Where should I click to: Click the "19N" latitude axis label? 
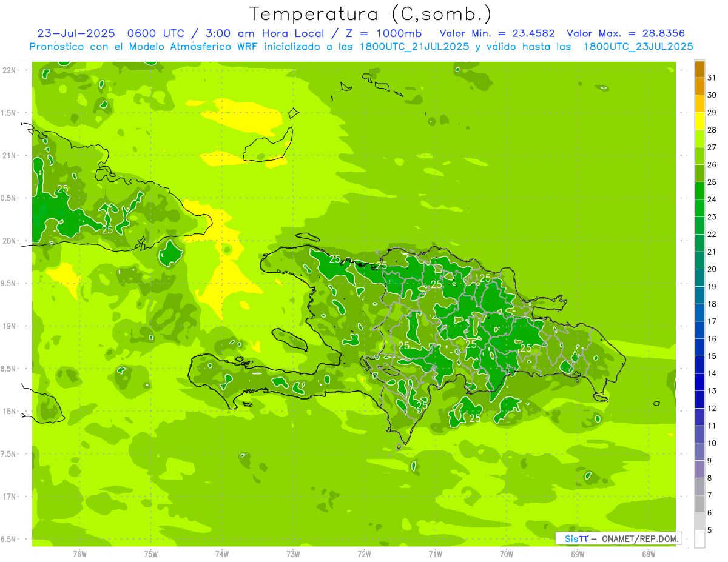[10, 326]
